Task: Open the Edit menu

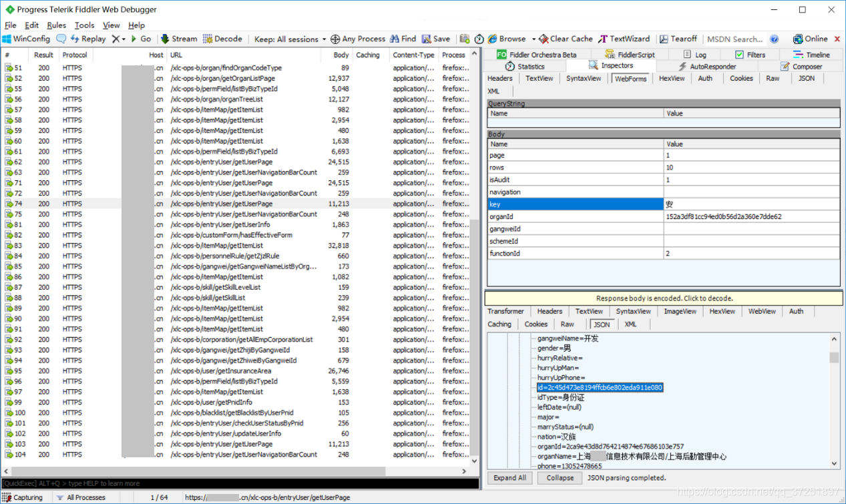Action: (31, 25)
